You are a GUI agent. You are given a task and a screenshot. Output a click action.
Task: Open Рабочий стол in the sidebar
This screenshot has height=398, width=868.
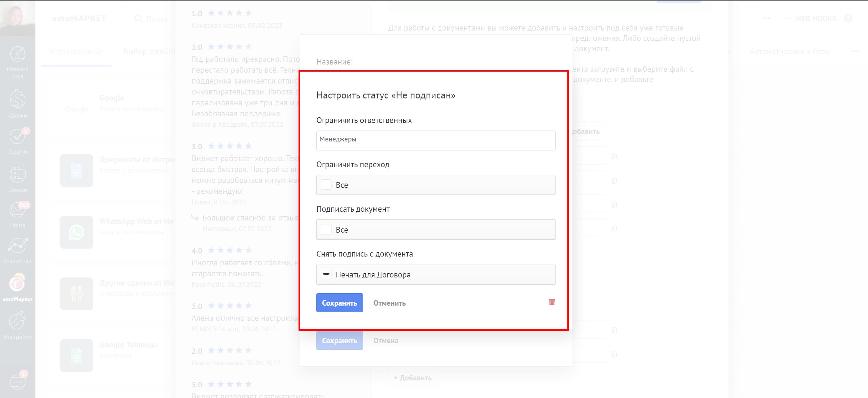(18, 63)
